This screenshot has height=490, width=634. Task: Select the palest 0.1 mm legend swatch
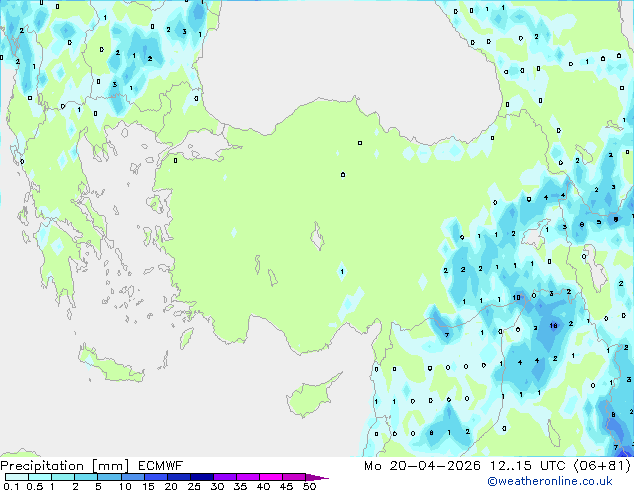pos(17,477)
